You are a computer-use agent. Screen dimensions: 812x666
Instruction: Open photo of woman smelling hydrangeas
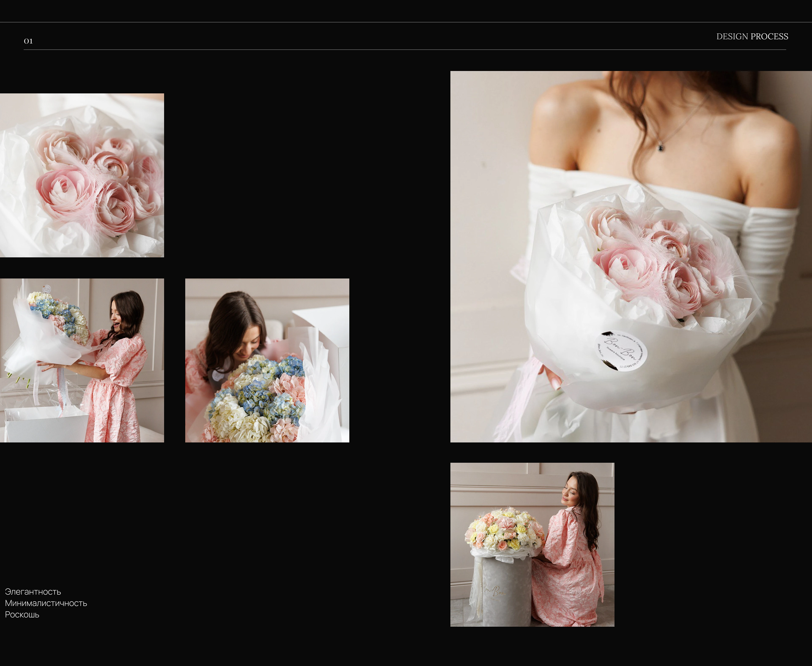click(x=267, y=360)
